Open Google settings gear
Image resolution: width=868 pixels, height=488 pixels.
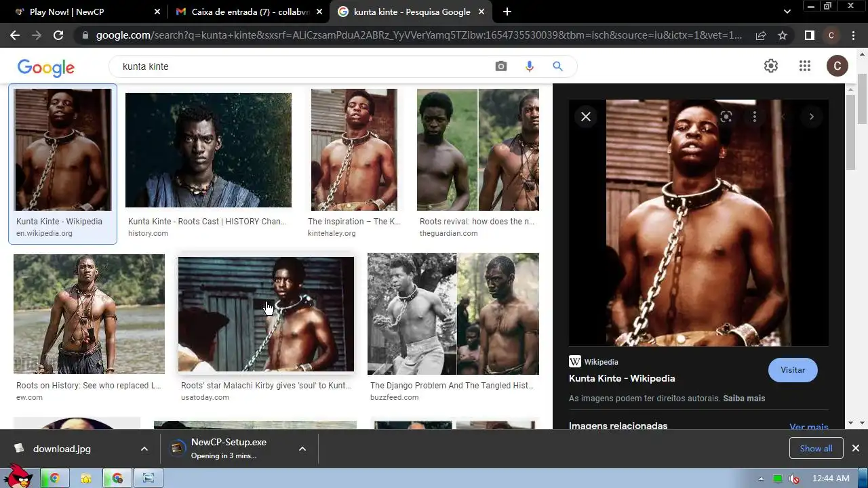tap(771, 66)
